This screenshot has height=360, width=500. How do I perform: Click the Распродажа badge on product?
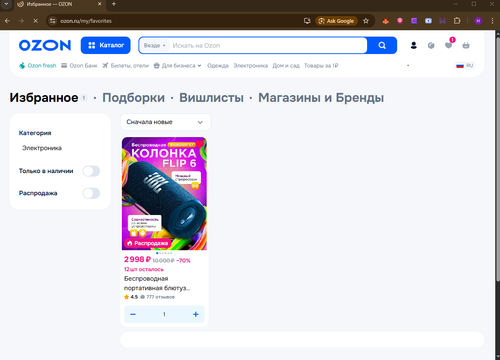(x=148, y=243)
